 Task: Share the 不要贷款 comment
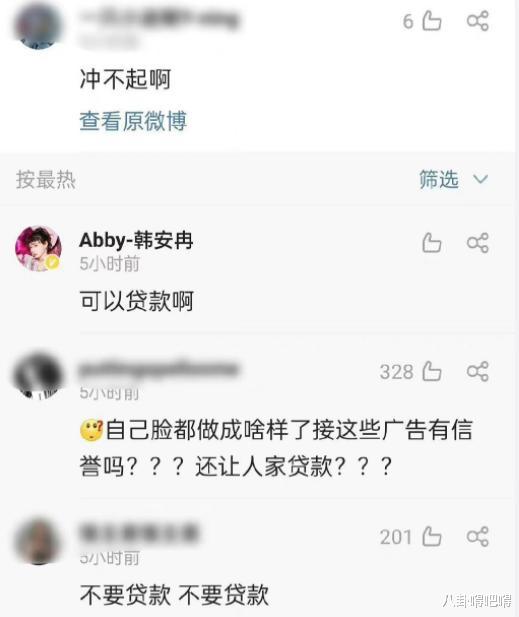click(x=478, y=536)
